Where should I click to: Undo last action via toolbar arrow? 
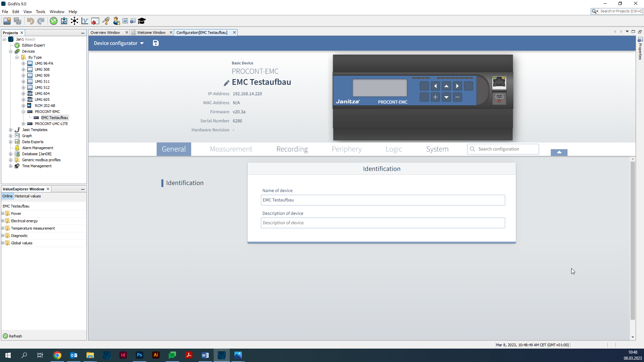(x=31, y=21)
